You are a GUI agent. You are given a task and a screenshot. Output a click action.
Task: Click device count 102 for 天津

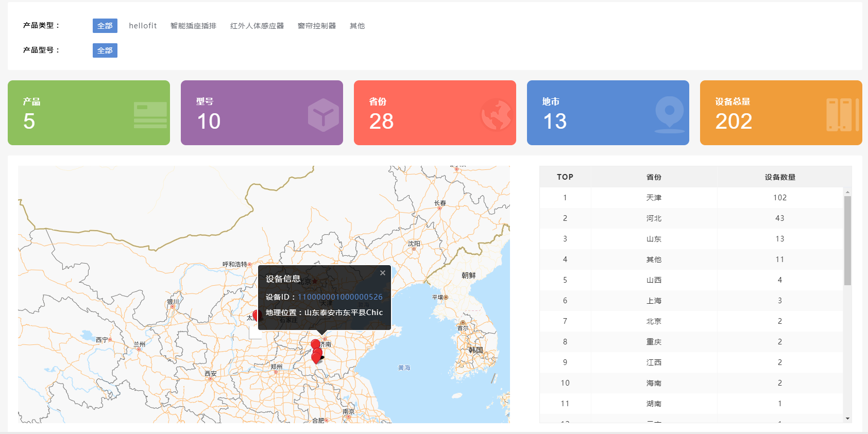(780, 198)
